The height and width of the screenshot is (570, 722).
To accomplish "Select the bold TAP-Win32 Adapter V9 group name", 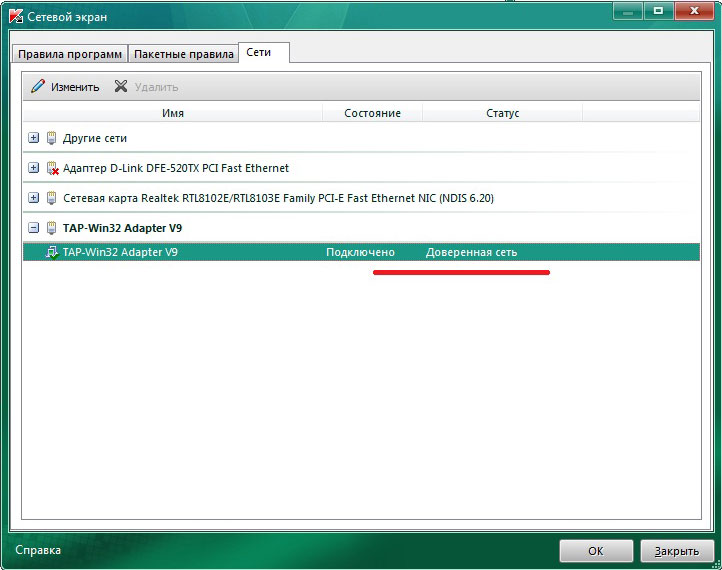I will click(x=122, y=228).
